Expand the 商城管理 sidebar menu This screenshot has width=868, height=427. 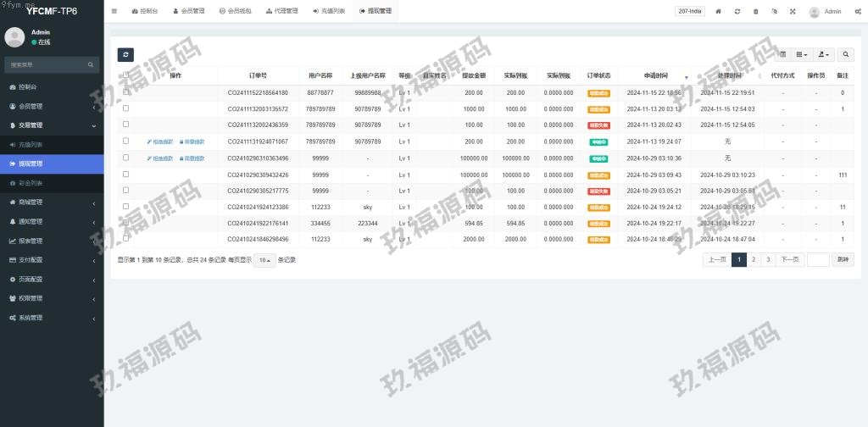(52, 202)
